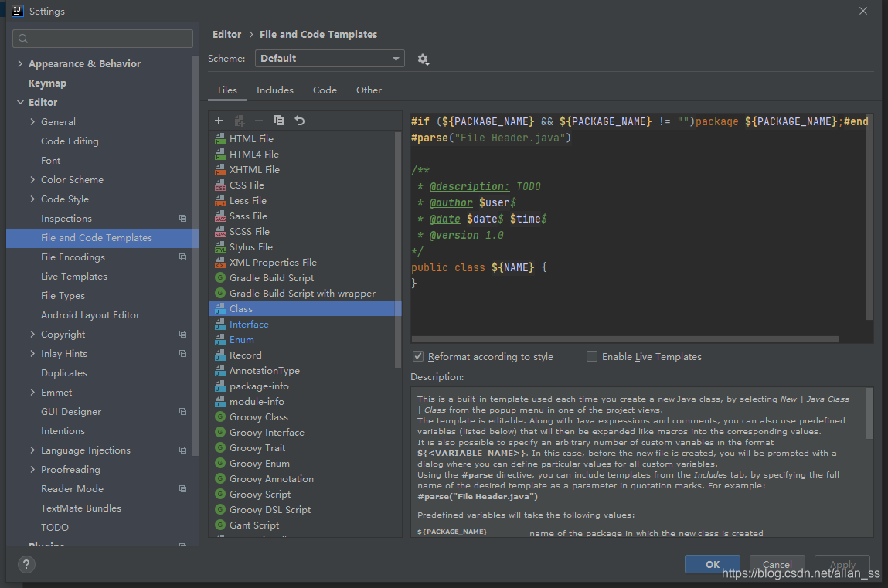This screenshot has width=888, height=588.
Task: Click the Inspections project-level settings icon
Action: pyautogui.click(x=182, y=219)
